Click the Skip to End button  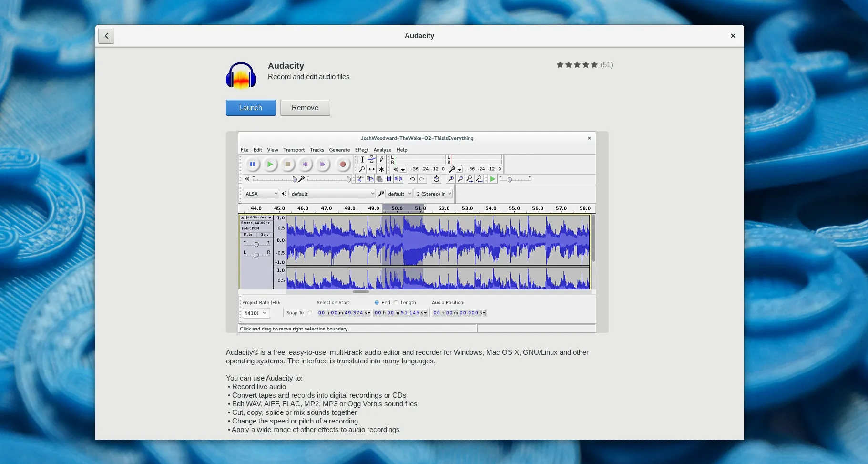pyautogui.click(x=323, y=165)
